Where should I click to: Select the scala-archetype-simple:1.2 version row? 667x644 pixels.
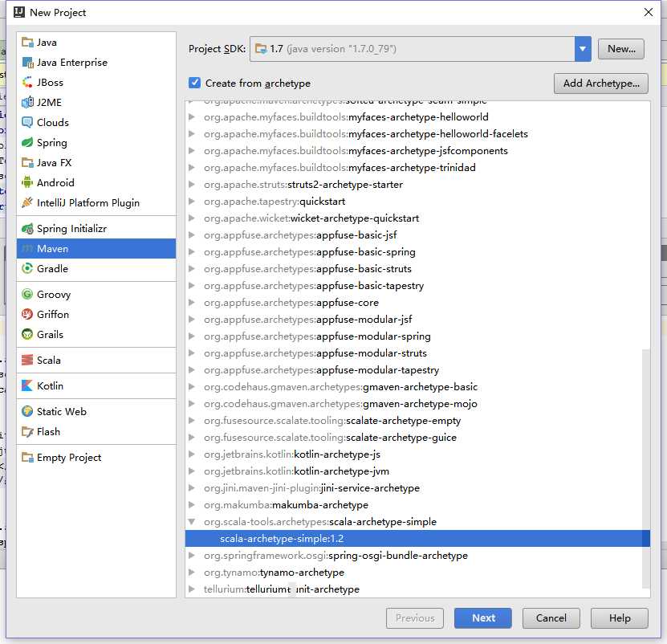[417, 539]
